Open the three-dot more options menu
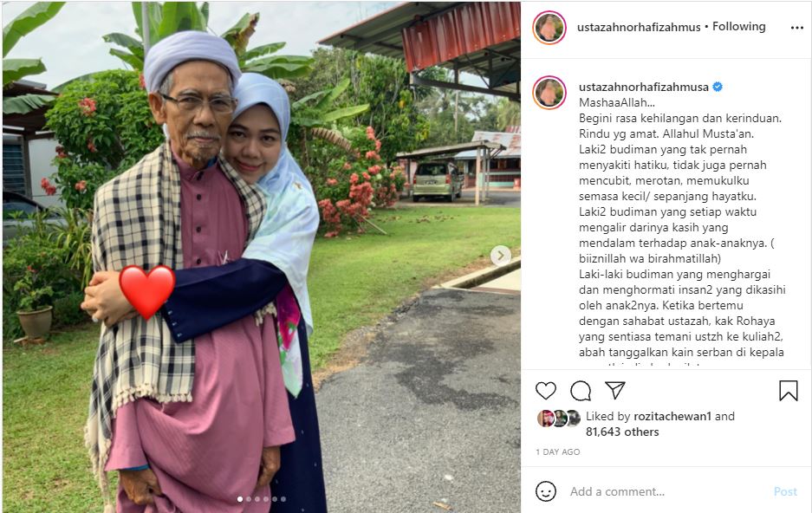This screenshot has height=513, width=812. [x=797, y=28]
